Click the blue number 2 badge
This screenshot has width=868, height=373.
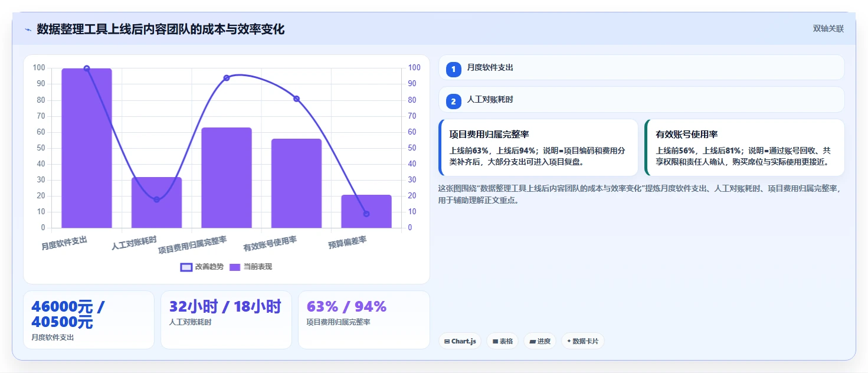tap(453, 102)
